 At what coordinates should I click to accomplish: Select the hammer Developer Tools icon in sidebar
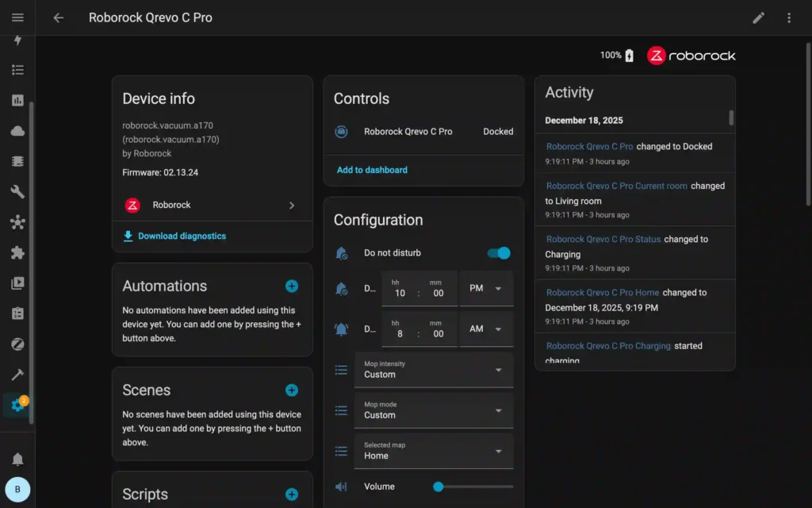(17, 375)
